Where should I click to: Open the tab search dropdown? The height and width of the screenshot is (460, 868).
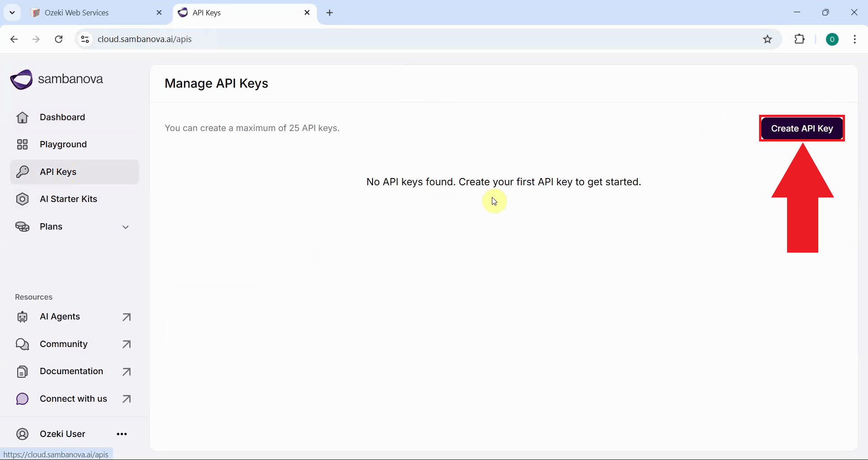[12, 12]
